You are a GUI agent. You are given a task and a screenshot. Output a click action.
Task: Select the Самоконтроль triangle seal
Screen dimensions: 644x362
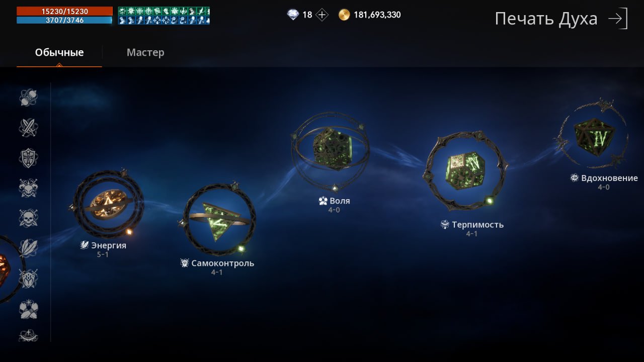[218, 220]
